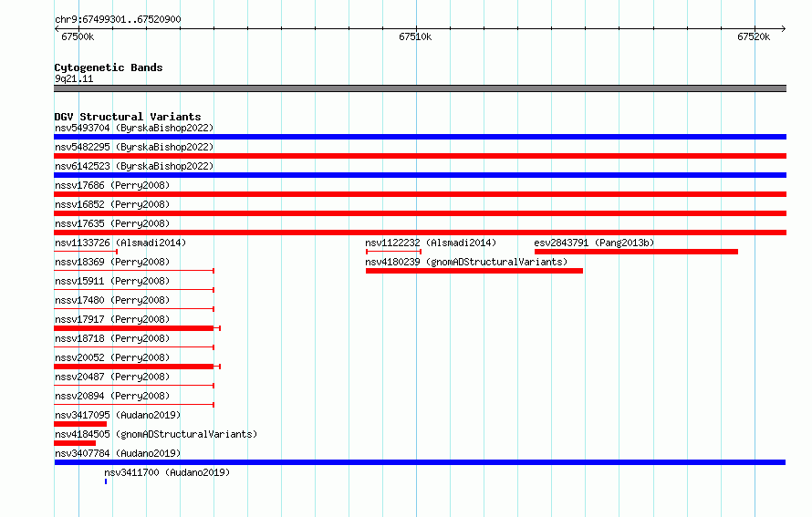
Task: Select the nssv17686 (Perry2008) label
Action: (112, 185)
